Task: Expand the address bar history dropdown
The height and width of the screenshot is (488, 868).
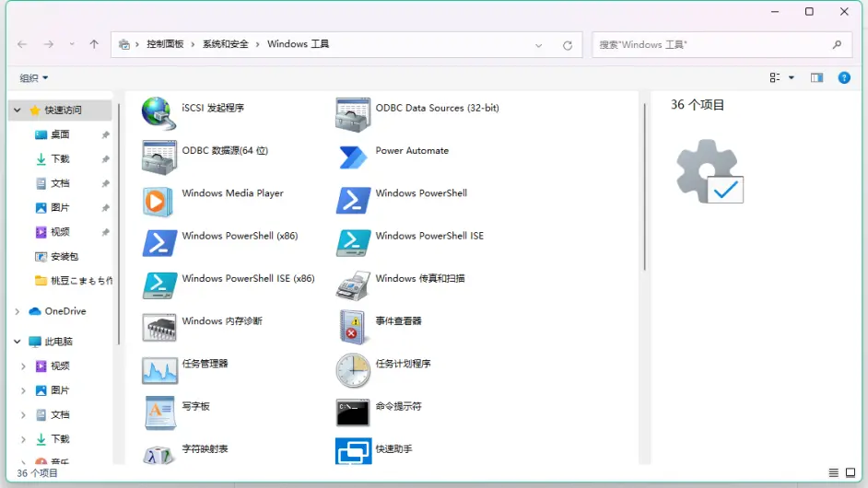Action: 539,45
